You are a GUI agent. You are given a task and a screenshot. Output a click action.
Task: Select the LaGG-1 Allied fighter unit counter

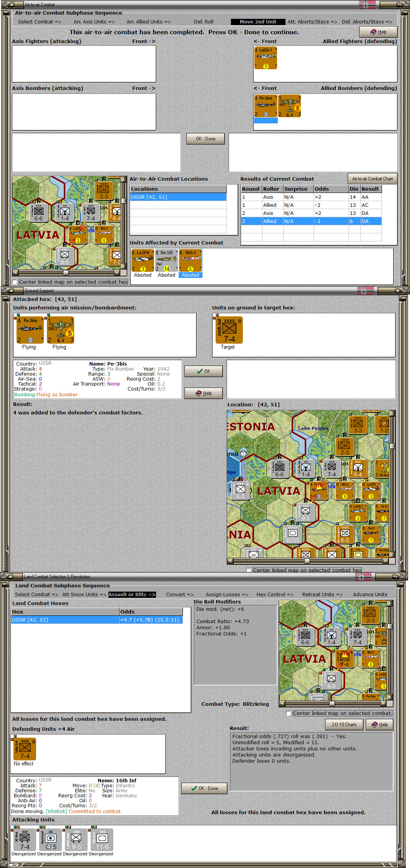click(x=266, y=58)
